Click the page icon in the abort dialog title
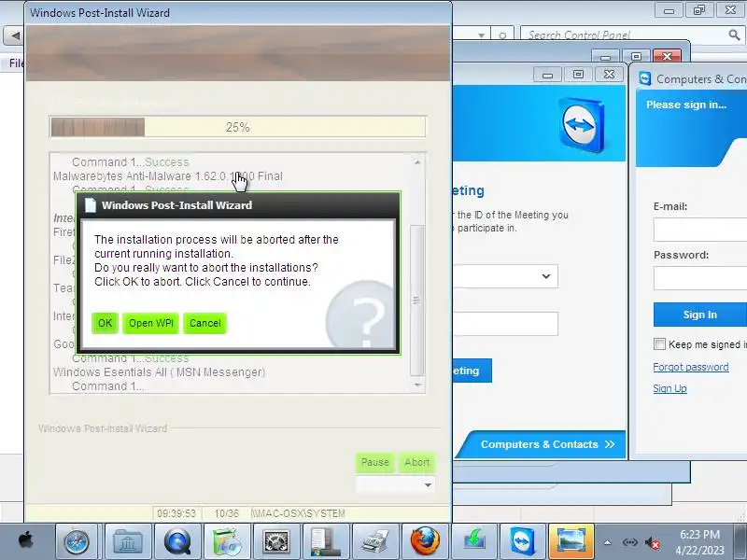The height and width of the screenshot is (560, 747). (x=91, y=205)
